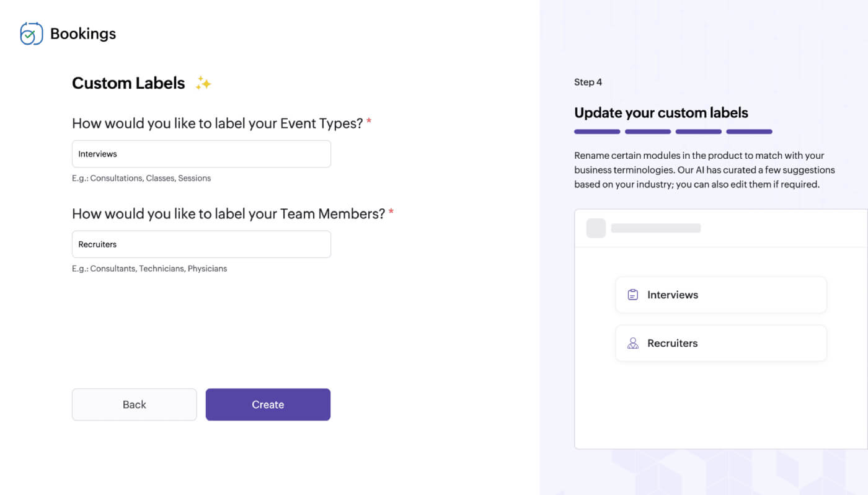Select the Event Types input containing Interviews
This screenshot has width=868, height=495.
(x=201, y=153)
